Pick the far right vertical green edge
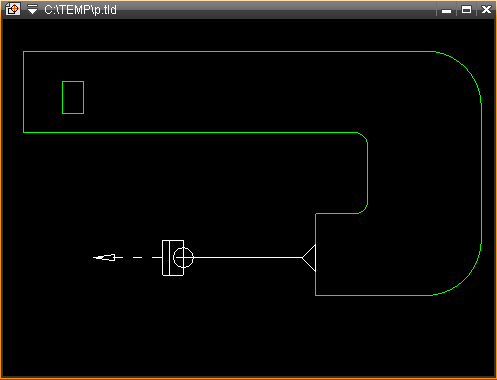The height and width of the screenshot is (380, 497). 481,175
